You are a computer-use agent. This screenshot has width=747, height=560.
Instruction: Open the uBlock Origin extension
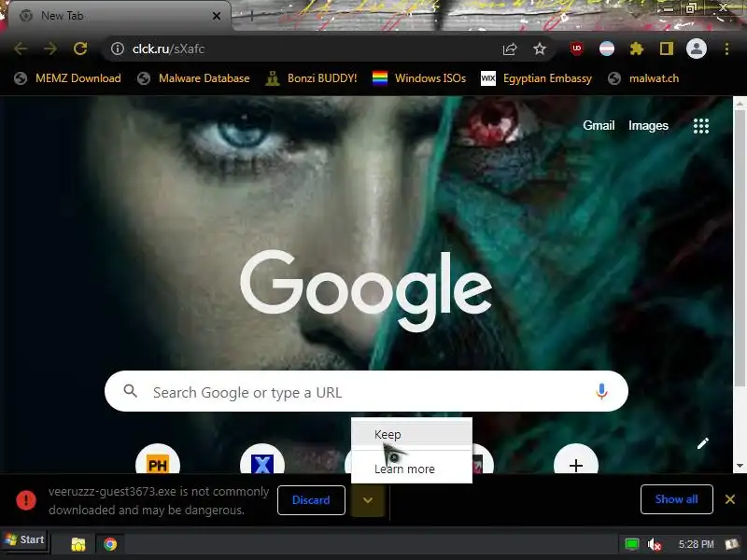(x=576, y=49)
